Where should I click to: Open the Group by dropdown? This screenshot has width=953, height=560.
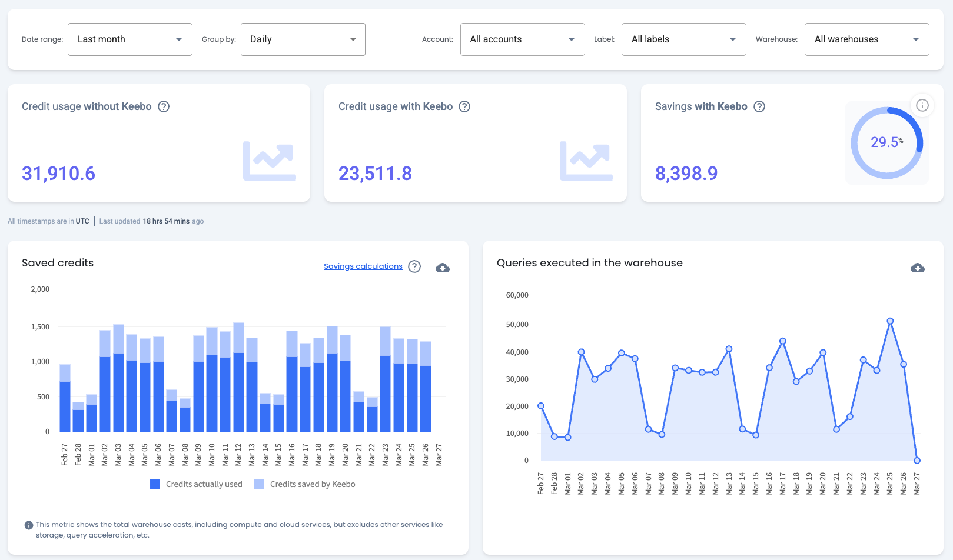[303, 39]
